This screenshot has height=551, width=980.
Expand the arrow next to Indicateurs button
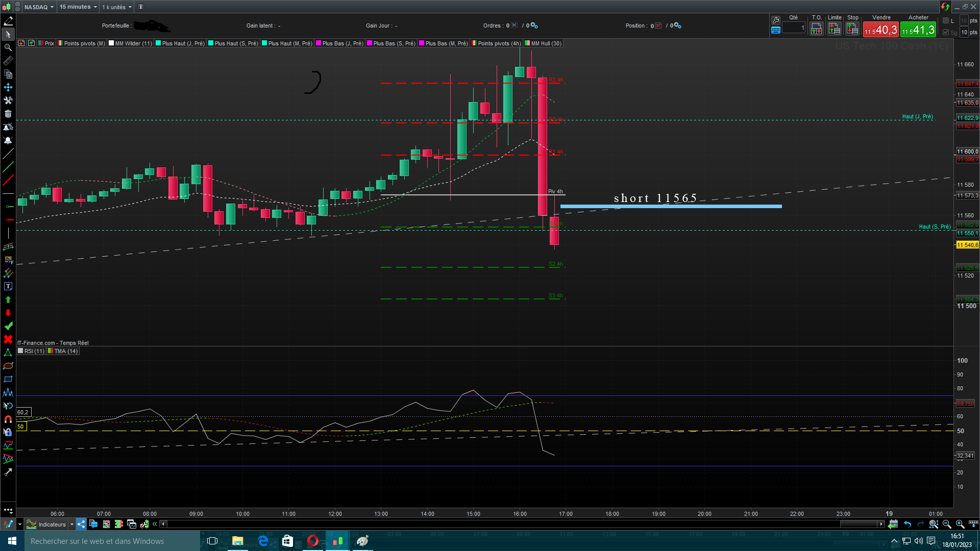pos(72,524)
